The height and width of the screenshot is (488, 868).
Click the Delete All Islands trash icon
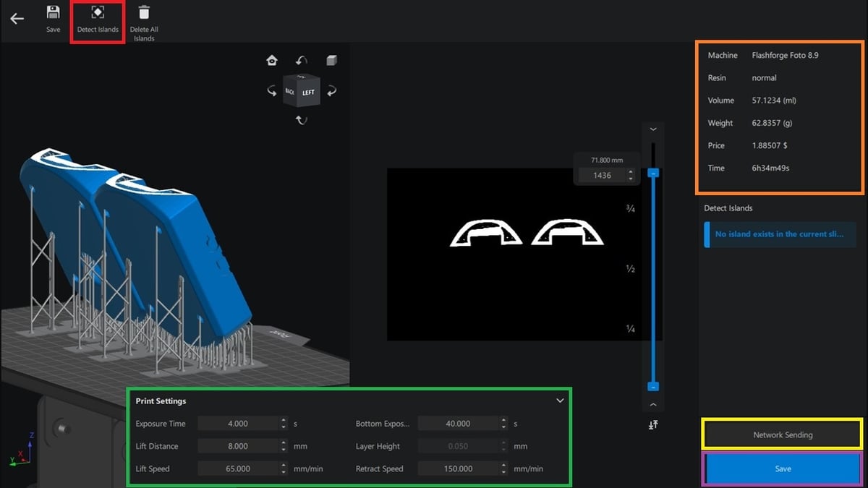click(x=144, y=12)
